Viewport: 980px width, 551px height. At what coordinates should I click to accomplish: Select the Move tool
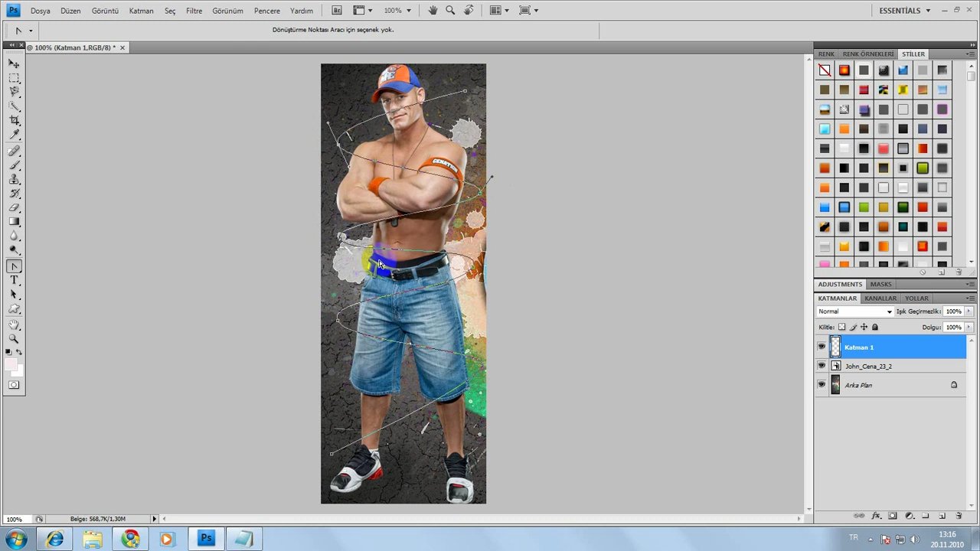point(14,64)
